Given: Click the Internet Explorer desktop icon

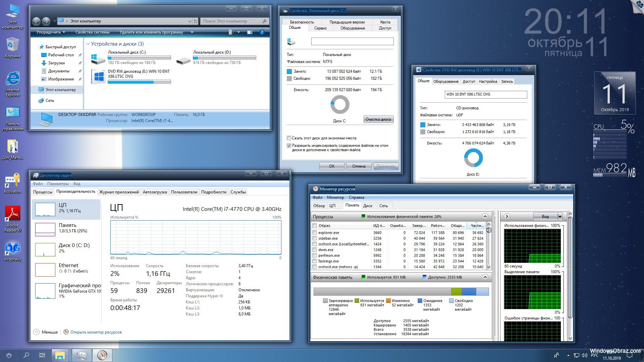Looking at the screenshot, I should pyautogui.click(x=13, y=82).
